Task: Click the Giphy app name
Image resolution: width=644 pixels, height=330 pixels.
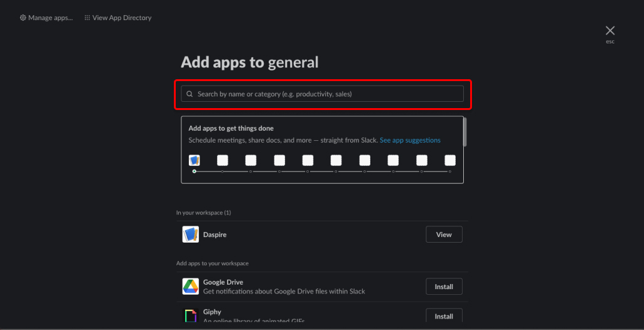Action: pyautogui.click(x=212, y=312)
